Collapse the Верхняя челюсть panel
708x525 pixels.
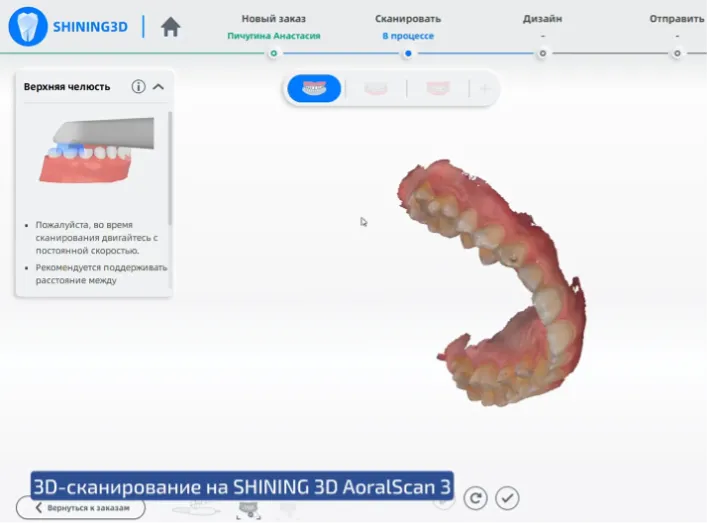point(158,87)
